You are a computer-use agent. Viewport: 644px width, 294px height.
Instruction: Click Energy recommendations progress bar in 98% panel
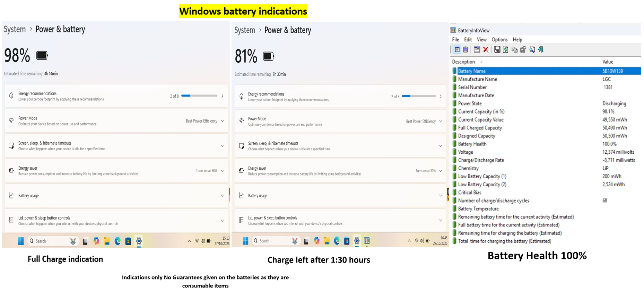[x=199, y=96]
